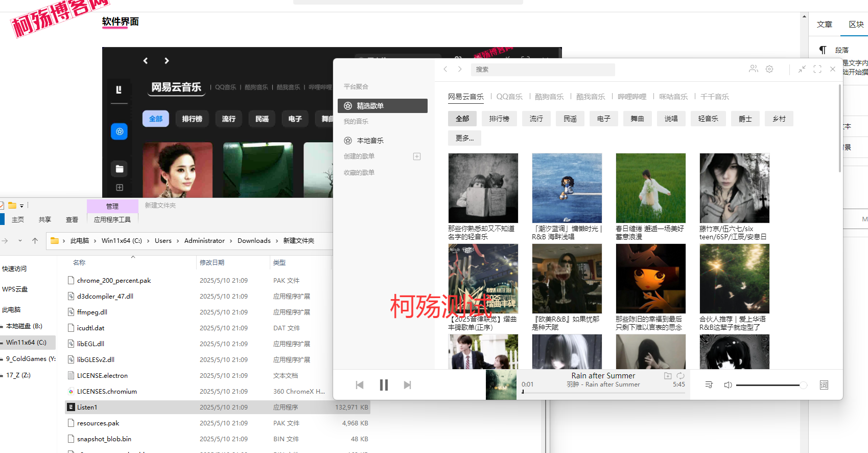Toggle the desktop lyrics 词 icon
The width and height of the screenshot is (868, 453).
(x=824, y=385)
